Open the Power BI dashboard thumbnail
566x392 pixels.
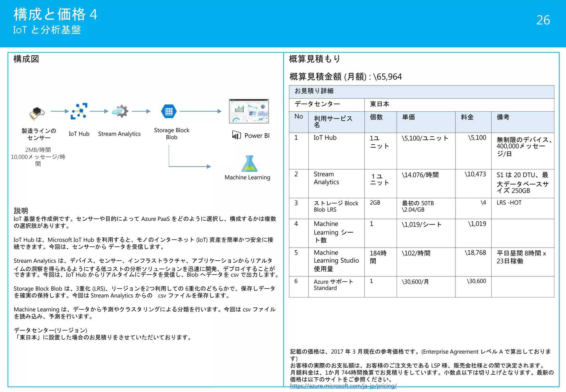249,111
